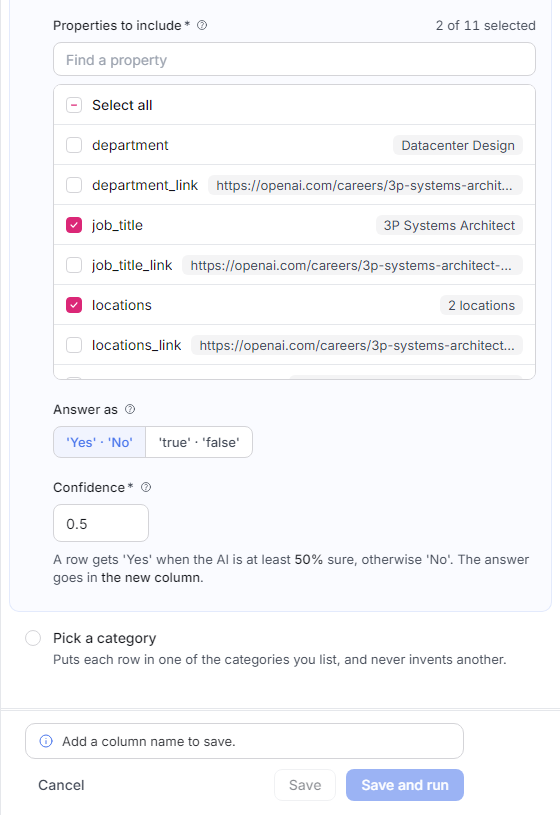Click the Save and run button
The height and width of the screenshot is (815, 560).
[x=405, y=785]
